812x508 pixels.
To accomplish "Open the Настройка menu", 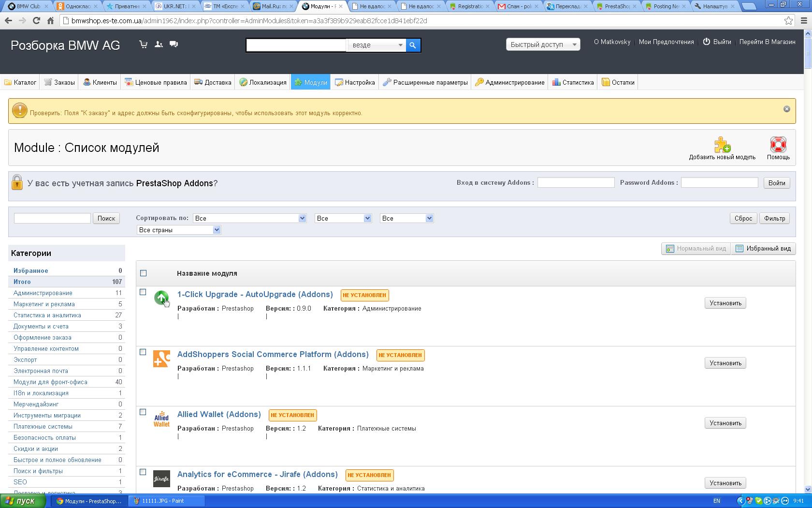I will tap(355, 82).
